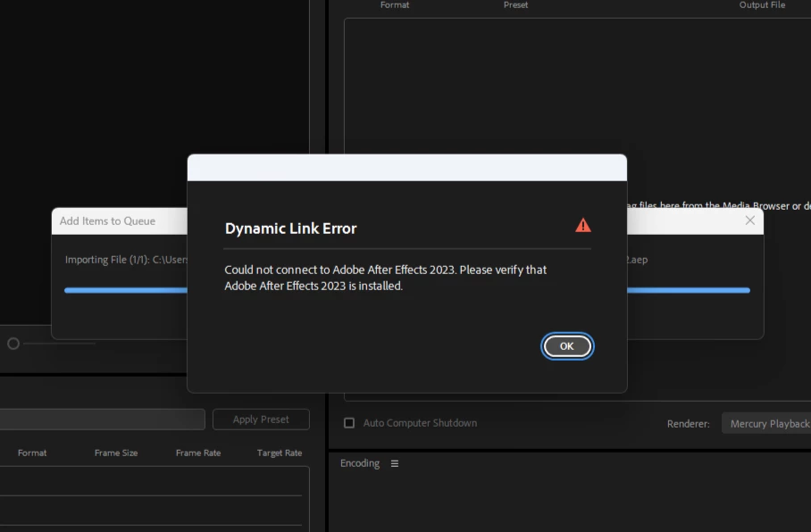Viewport: 811px width, 532px height.
Task: Click the Add Items to Queue title
Action: tap(107, 220)
